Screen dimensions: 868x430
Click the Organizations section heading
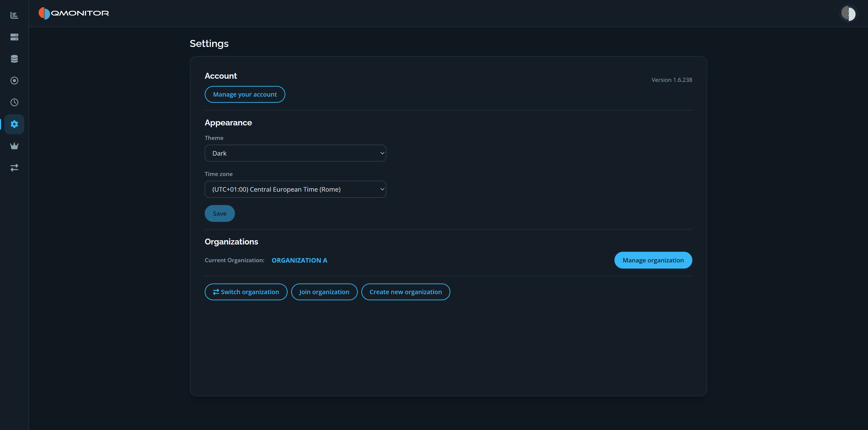click(231, 242)
